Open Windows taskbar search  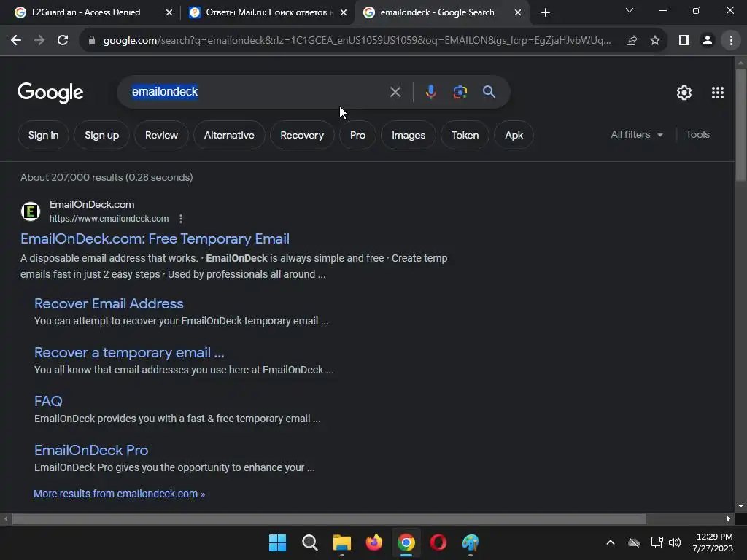pos(309,542)
